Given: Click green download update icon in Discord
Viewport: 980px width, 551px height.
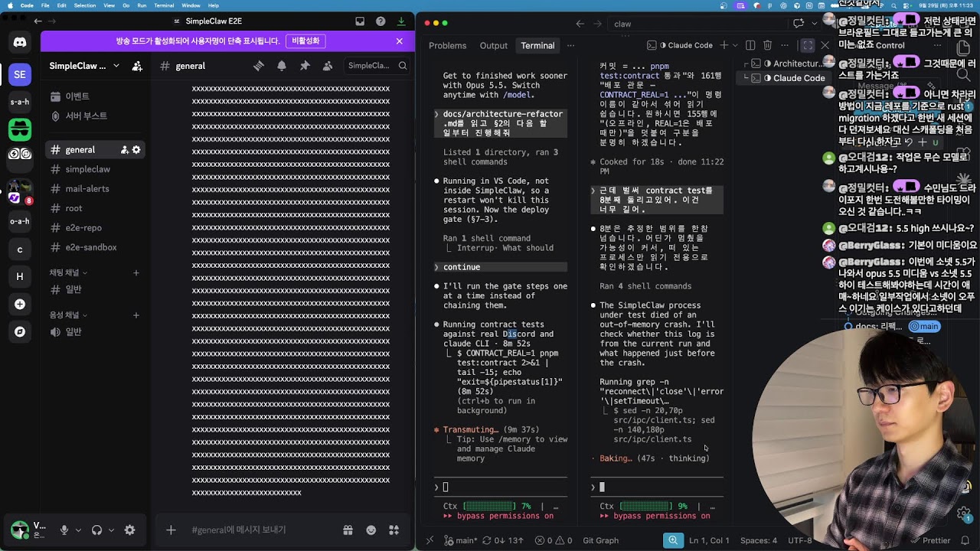Looking at the screenshot, I should 401,21.
